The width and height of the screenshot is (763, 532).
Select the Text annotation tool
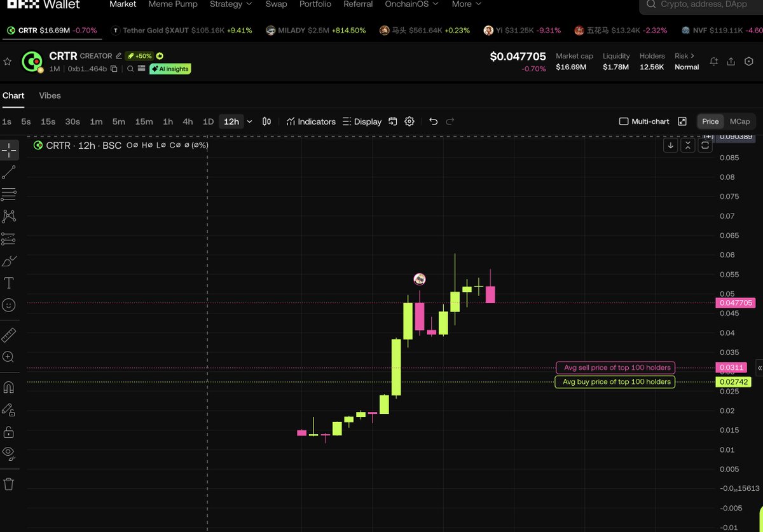click(x=9, y=283)
